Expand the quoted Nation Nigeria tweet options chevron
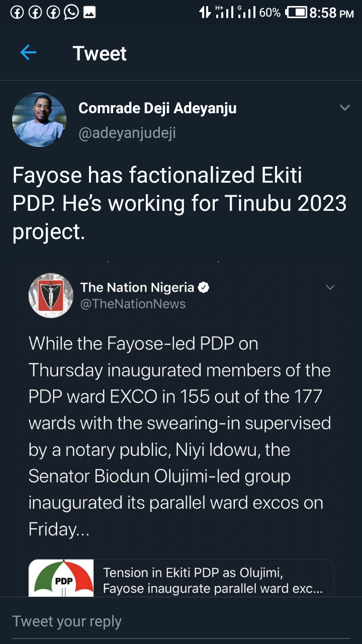Screen dimensions: 362x644 point(330,287)
